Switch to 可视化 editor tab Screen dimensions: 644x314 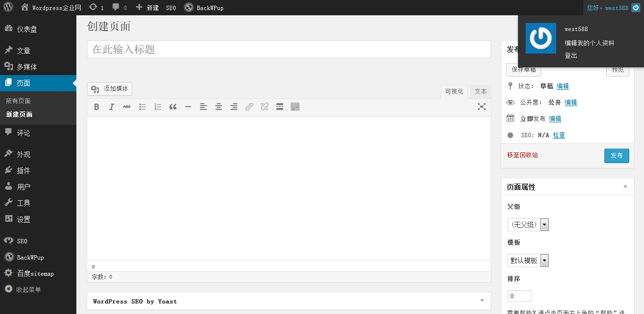tap(454, 92)
